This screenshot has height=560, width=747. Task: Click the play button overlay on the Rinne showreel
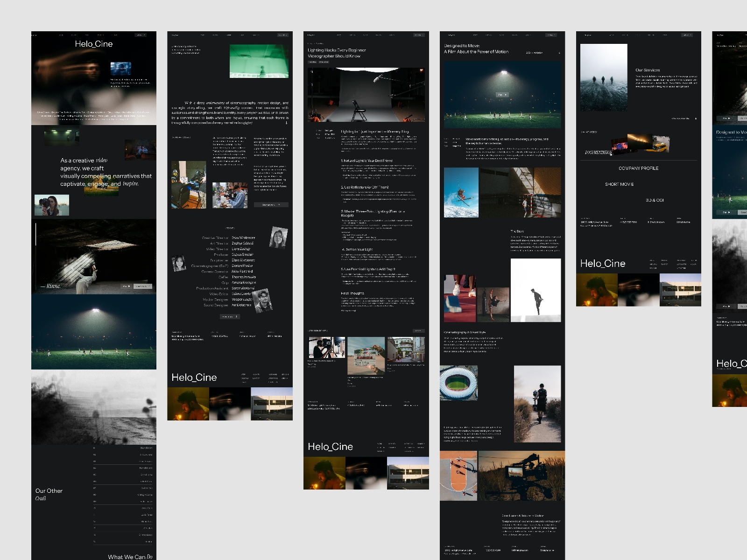[x=127, y=286]
